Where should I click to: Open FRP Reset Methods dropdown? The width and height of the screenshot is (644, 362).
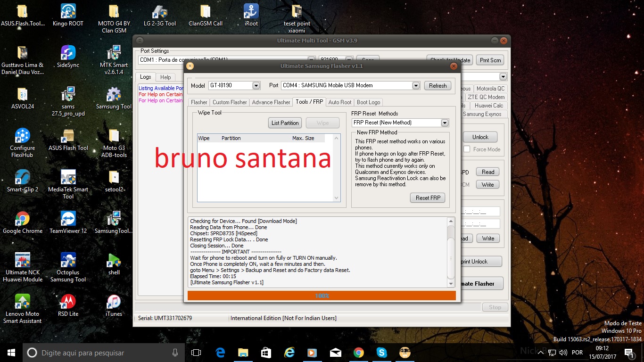[x=445, y=123]
